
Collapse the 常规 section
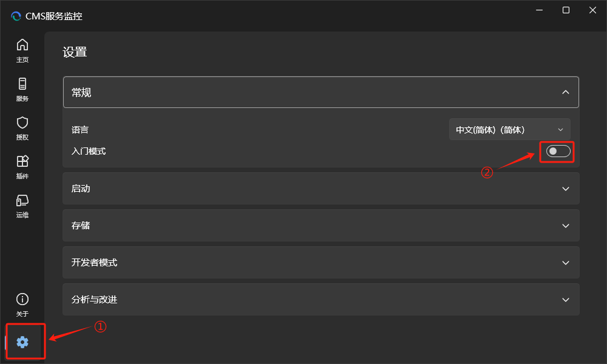[x=565, y=92]
